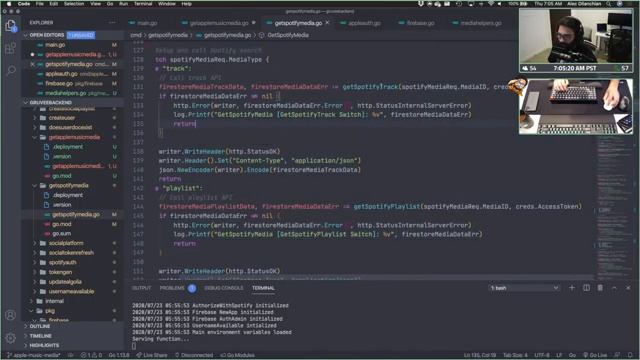This screenshot has width=640, height=360.
Task: Open the Debug Console panel tab
Action: 224,288
